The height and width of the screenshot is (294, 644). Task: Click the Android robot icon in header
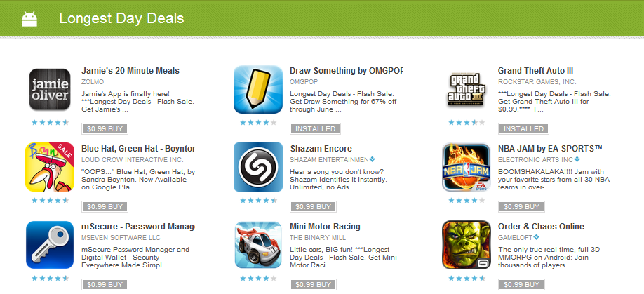[29, 19]
